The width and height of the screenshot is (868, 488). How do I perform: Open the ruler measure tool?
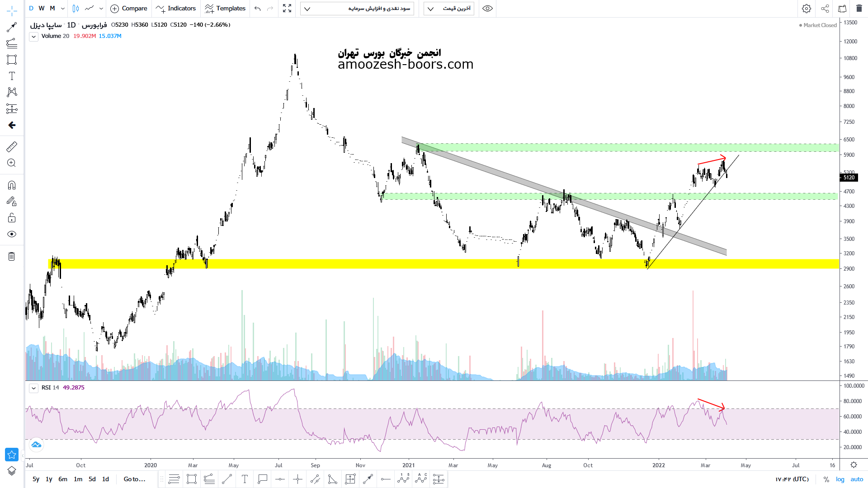click(12, 146)
